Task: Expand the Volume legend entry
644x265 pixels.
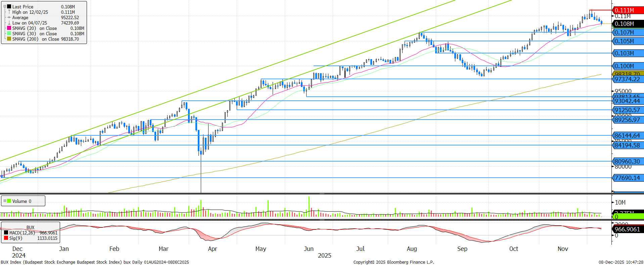Action: [x=5, y=201]
